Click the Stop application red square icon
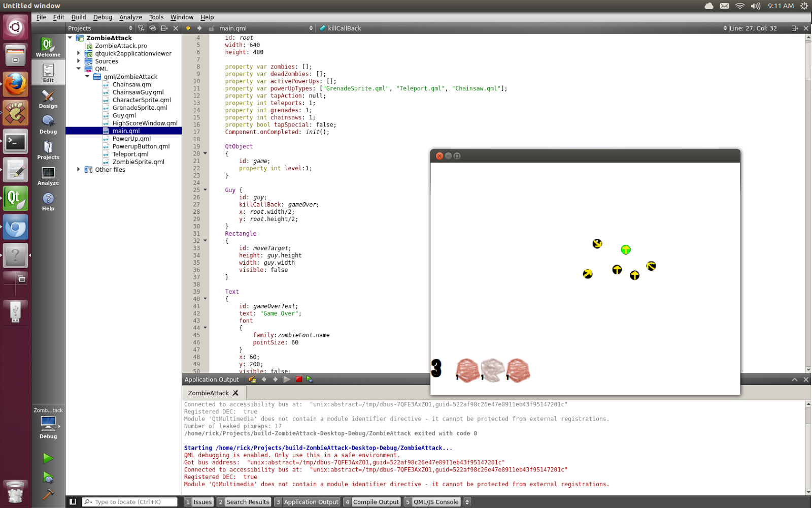 tap(299, 379)
